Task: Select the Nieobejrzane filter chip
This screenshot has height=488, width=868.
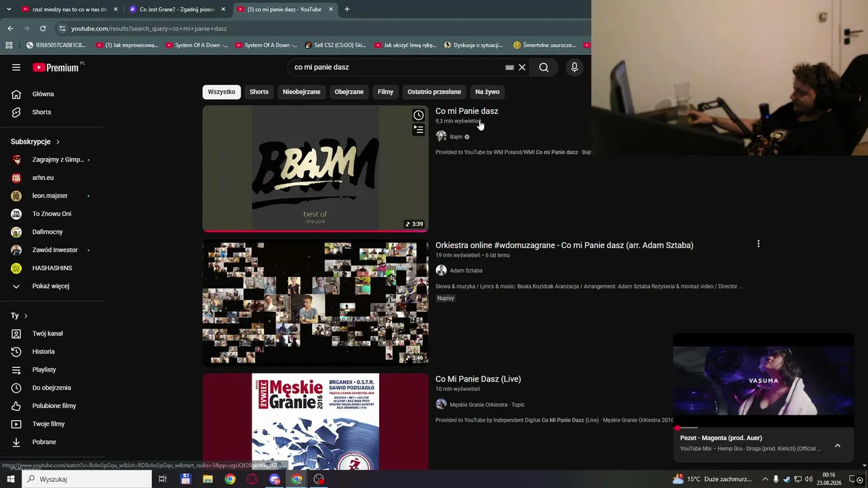Action: (302, 91)
